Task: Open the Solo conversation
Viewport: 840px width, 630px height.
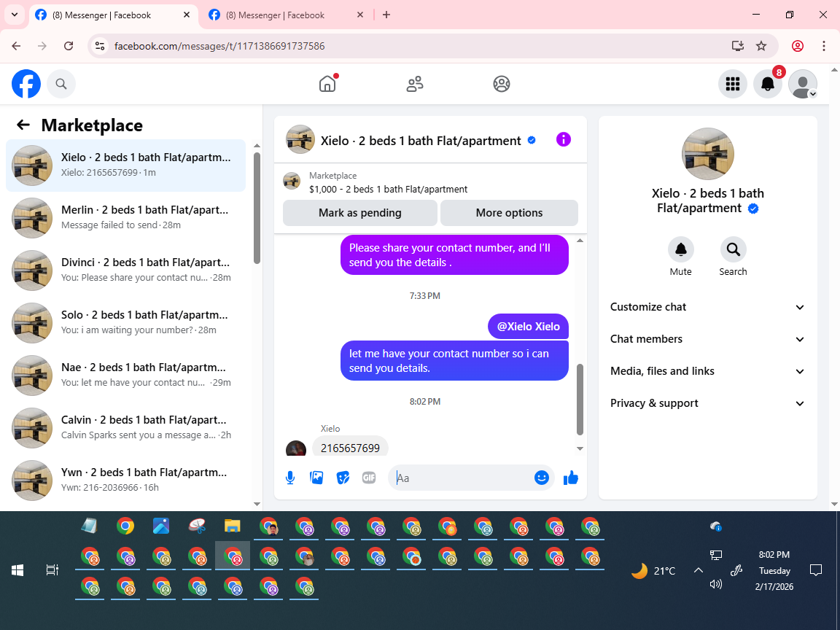Action: [126, 322]
